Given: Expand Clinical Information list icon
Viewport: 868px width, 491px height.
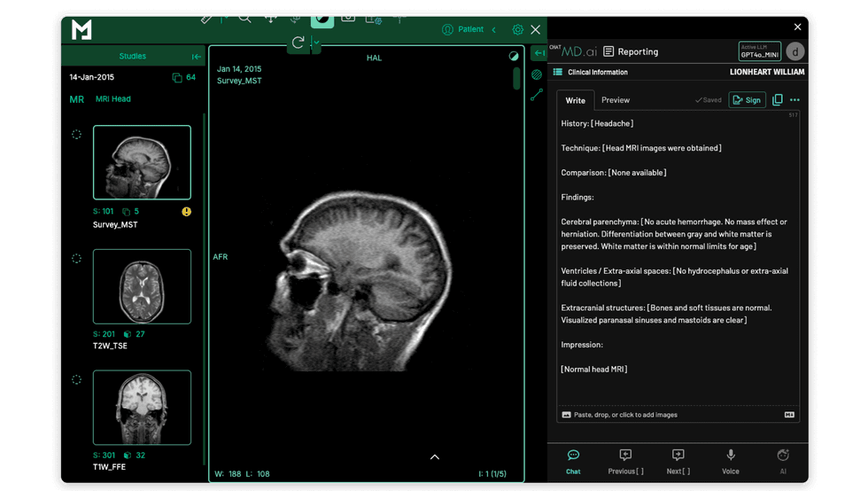Looking at the screenshot, I should coord(557,72).
